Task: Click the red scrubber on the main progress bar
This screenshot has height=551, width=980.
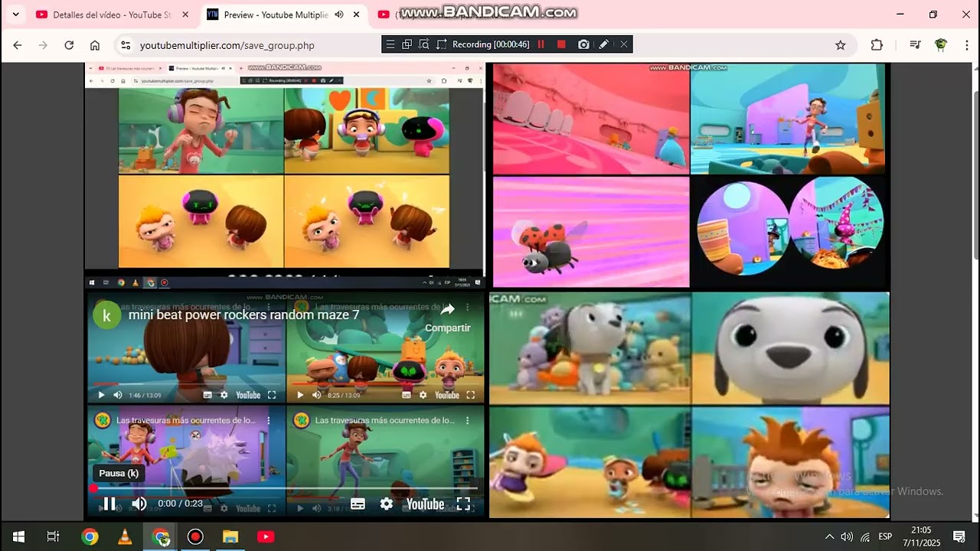Action: (x=93, y=488)
